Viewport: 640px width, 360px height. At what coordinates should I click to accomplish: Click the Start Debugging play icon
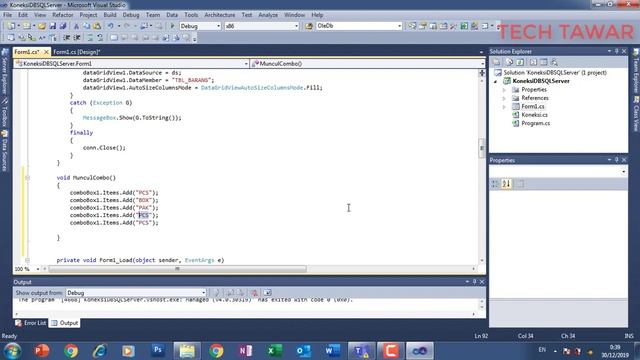pyautogui.click(x=172, y=26)
